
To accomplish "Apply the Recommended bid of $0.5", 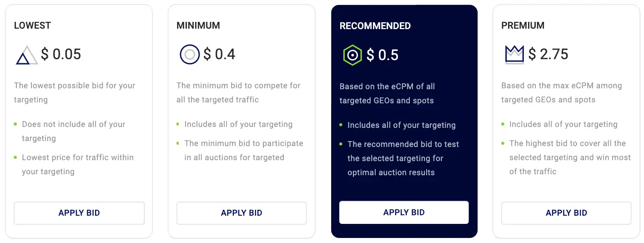I will point(404,213).
